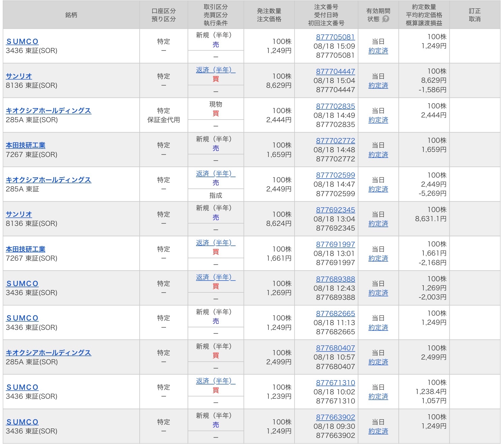This screenshot has height=444, width=504.
Task: Click 約定済 status for order 877702835
Action: tap(378, 120)
